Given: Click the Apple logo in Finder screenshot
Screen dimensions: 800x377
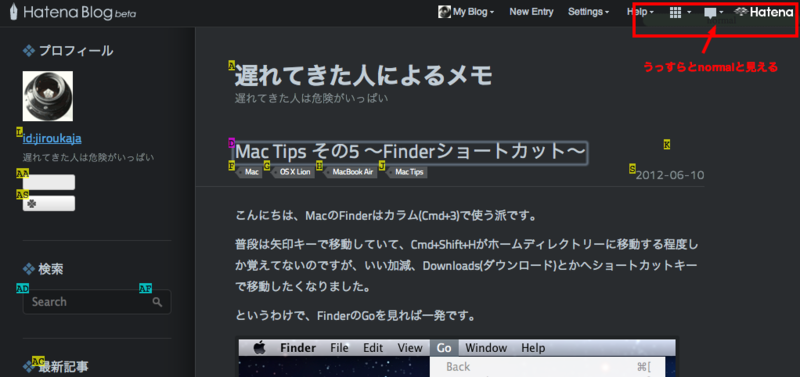Looking at the screenshot, I should click(260, 348).
